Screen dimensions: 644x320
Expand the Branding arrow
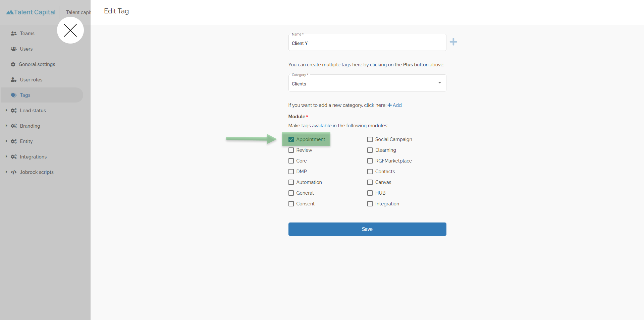pos(6,126)
